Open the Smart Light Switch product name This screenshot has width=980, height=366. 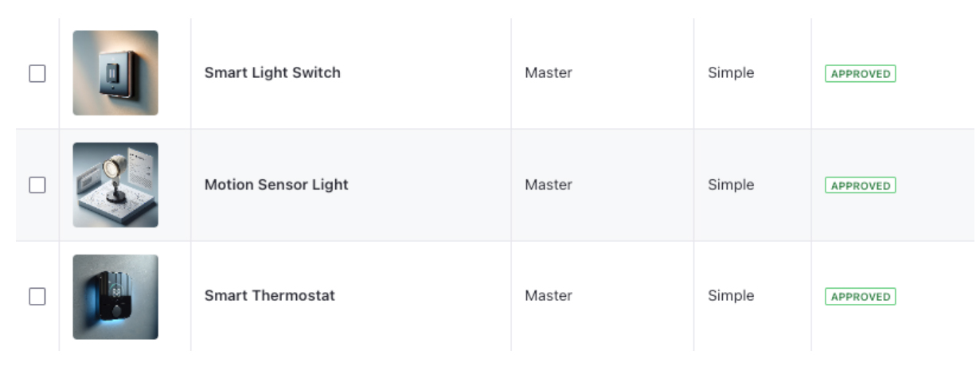point(272,72)
